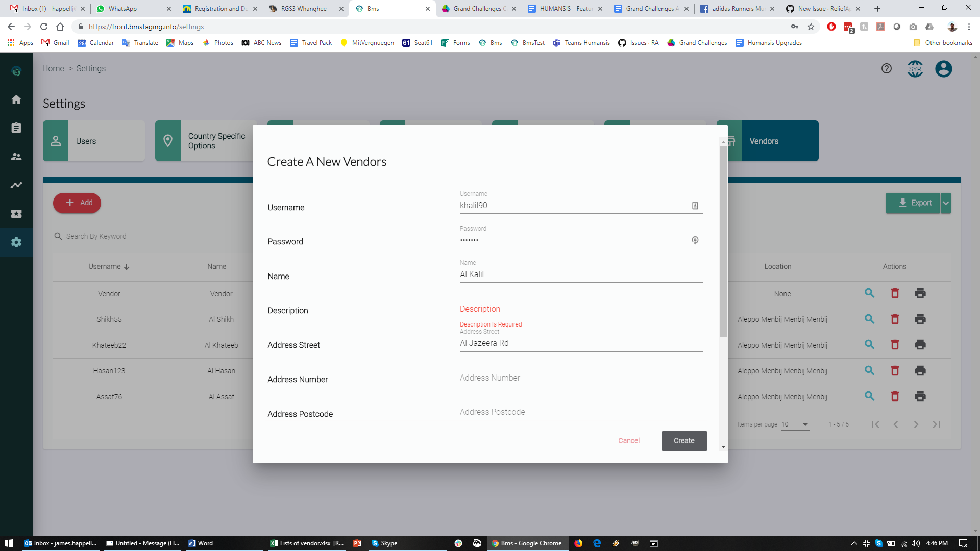Open the analytics chart icon in the sidebar
The height and width of the screenshot is (551, 980).
click(x=16, y=185)
